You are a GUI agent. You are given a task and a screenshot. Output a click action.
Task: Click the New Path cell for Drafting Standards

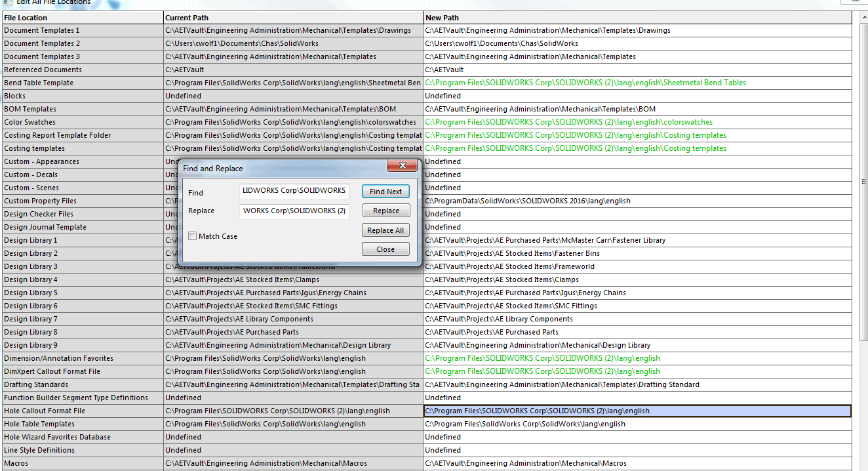coord(637,384)
